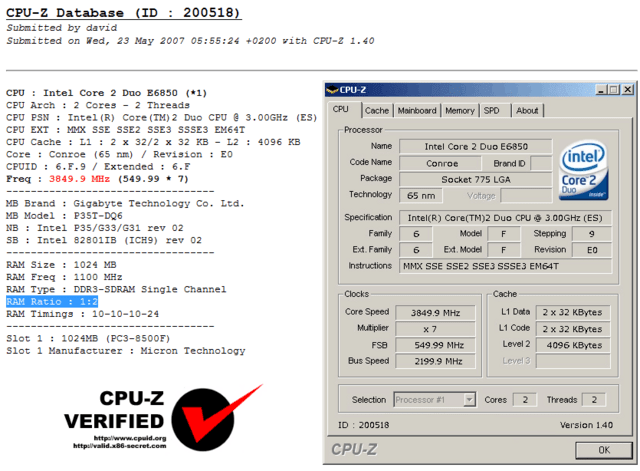Image resolution: width=640 pixels, height=471 pixels.
Task: Click the RAM Type DDR3-SDRAM Single Channel line
Action: pos(116,289)
